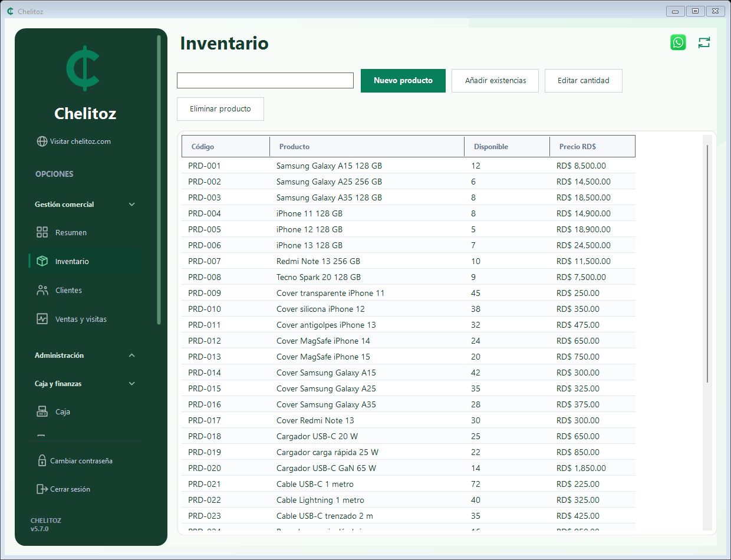Open the Resumen menu item
Viewport: 731px width, 560px height.
(x=85, y=232)
